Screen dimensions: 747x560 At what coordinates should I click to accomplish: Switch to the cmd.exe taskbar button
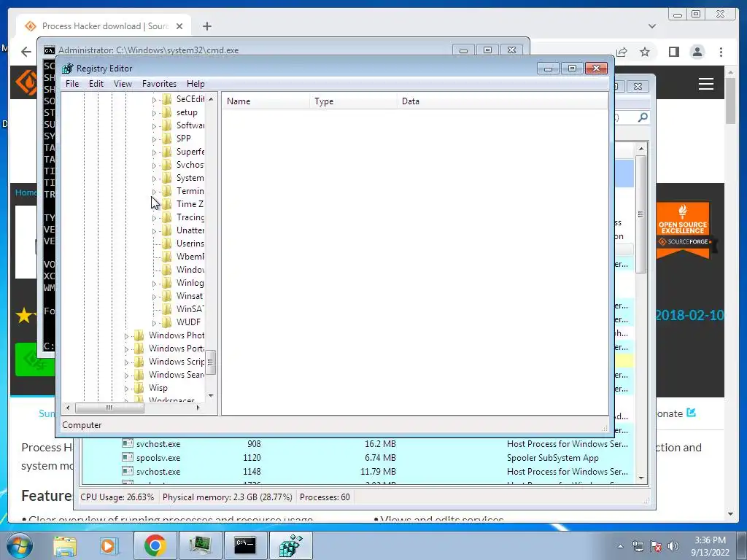(x=245, y=545)
